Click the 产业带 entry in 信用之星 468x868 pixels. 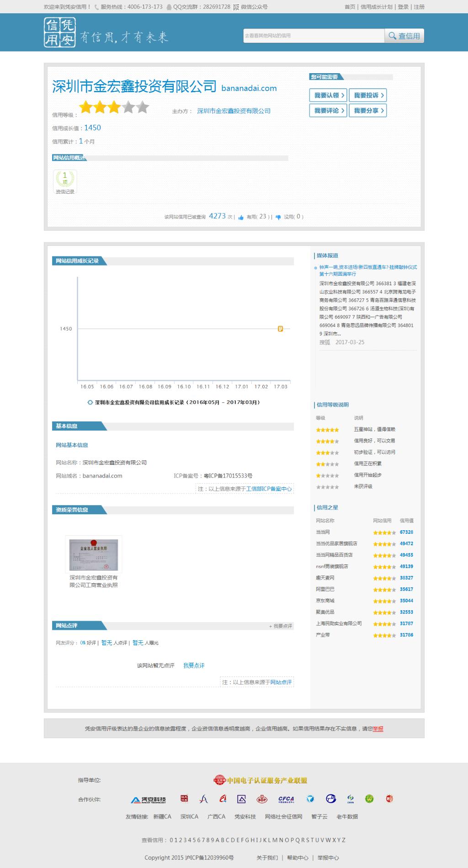pos(323,635)
